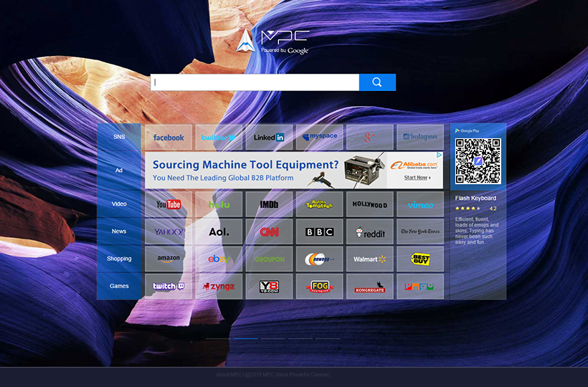Select the third wallpaper page indicator

273,339
